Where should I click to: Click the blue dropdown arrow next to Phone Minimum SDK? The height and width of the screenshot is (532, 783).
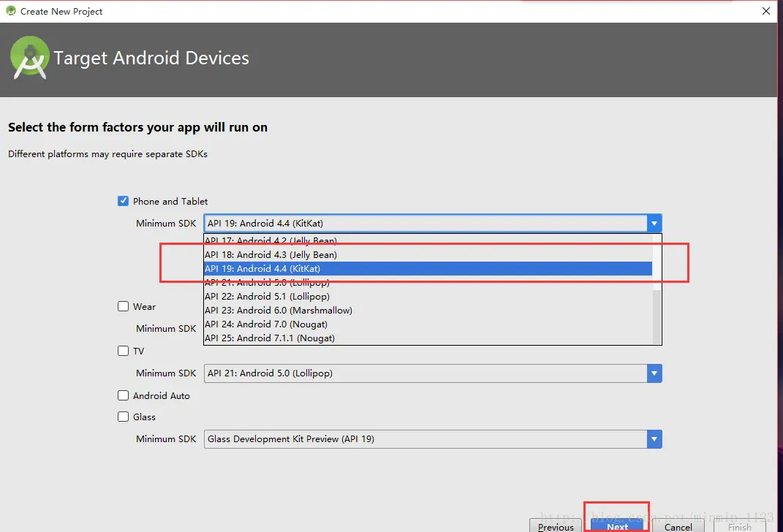click(654, 223)
